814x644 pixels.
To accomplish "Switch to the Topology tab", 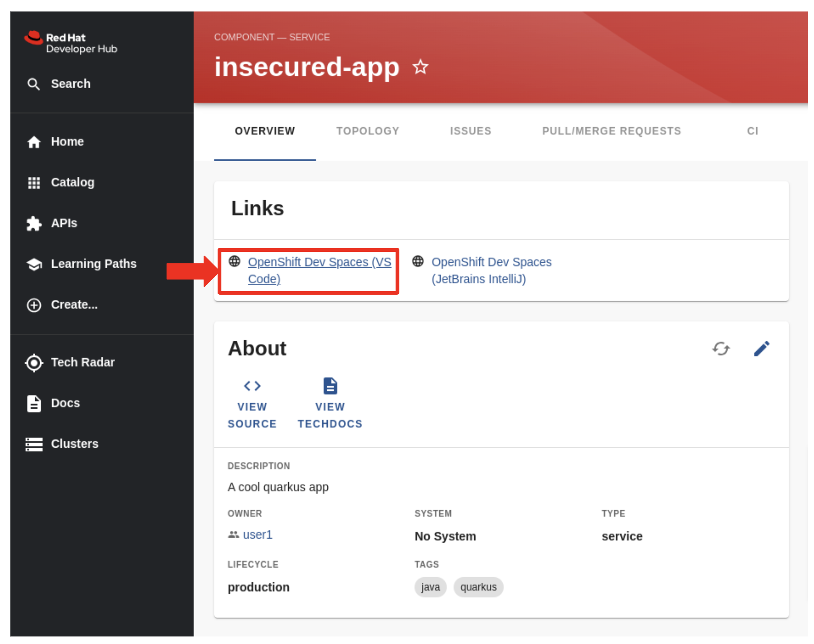I will (368, 131).
